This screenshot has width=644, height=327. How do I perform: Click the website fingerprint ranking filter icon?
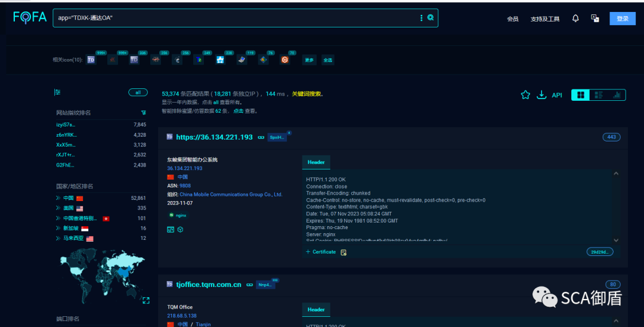pyautogui.click(x=143, y=113)
